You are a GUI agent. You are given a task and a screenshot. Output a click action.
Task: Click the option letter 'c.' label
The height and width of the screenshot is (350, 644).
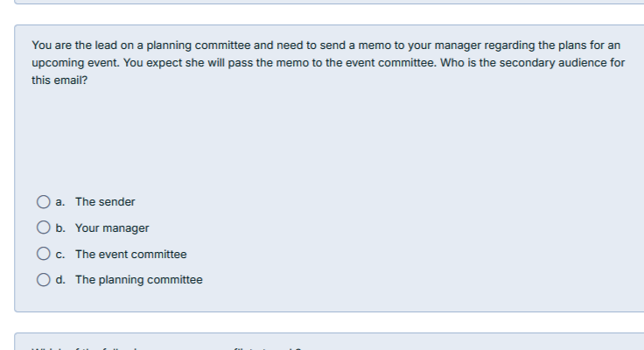59,255
